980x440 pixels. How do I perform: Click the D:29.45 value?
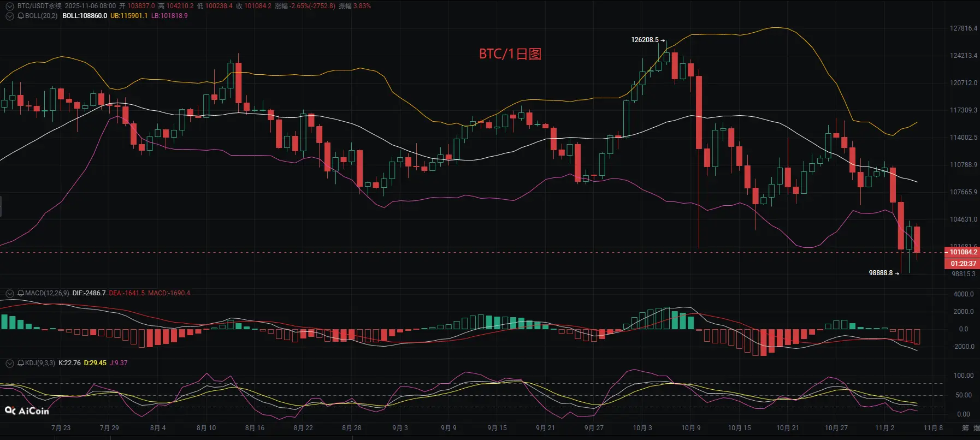click(95, 363)
